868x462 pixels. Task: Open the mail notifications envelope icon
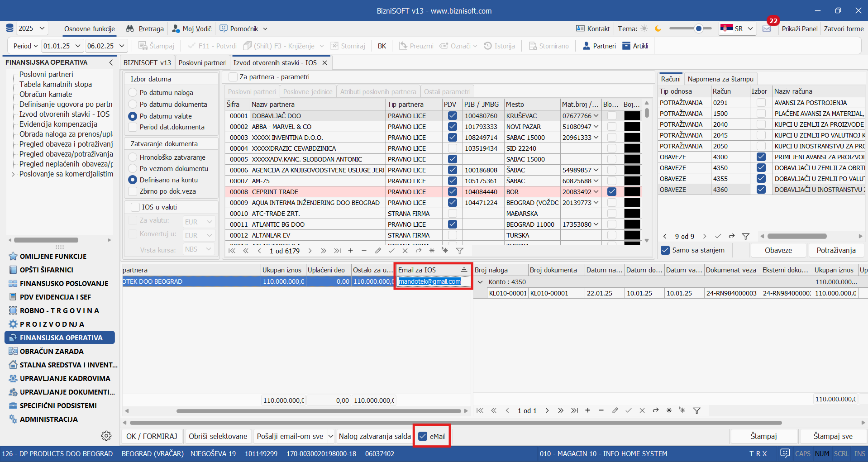pos(767,29)
